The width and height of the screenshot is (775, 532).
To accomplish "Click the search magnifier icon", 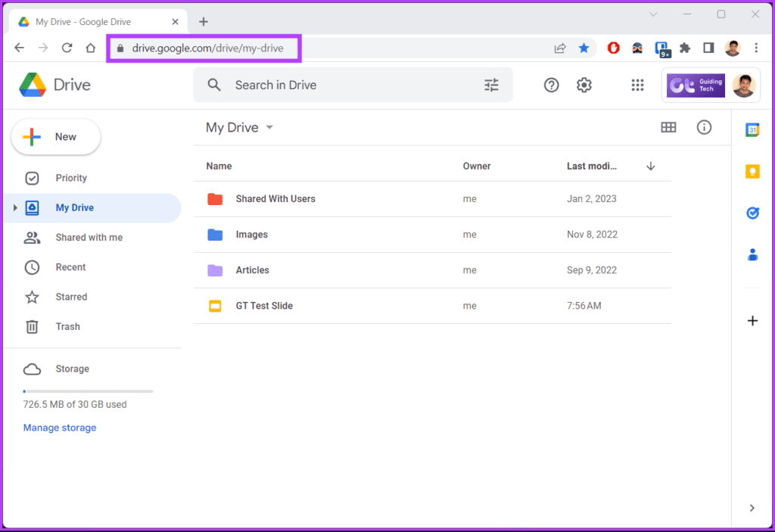I will pos(214,85).
